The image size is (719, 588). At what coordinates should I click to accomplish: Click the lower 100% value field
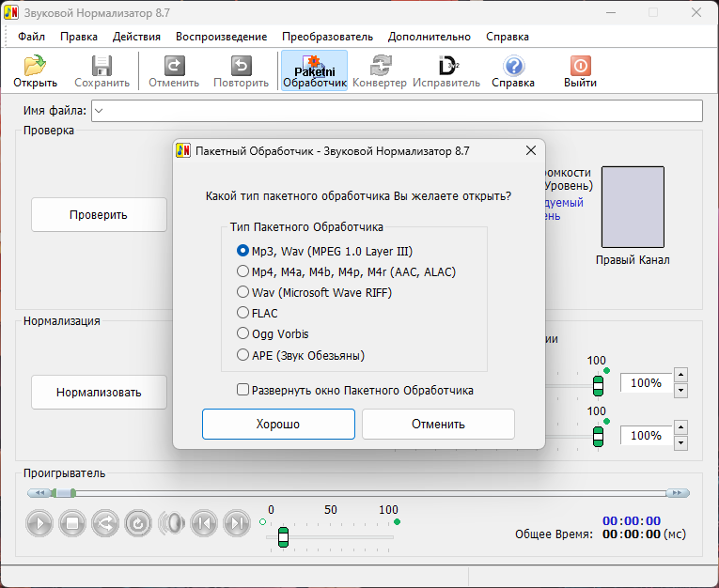646,435
